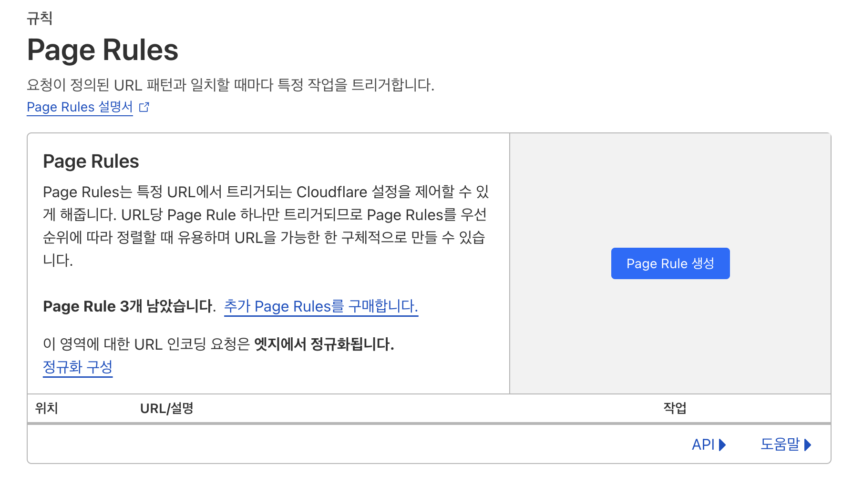Select the URL/설명 column header
The image size is (863, 504).
tap(166, 408)
